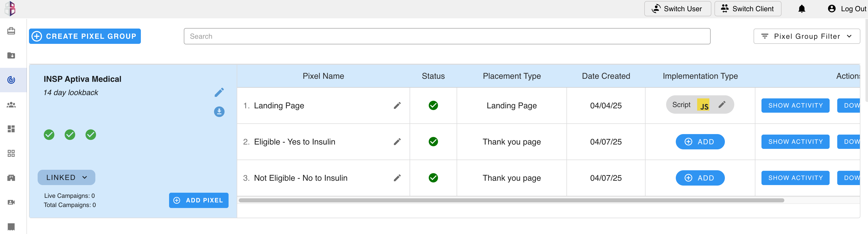Open the LINKED dropdown
Viewport: 868px width, 234px height.
point(66,178)
